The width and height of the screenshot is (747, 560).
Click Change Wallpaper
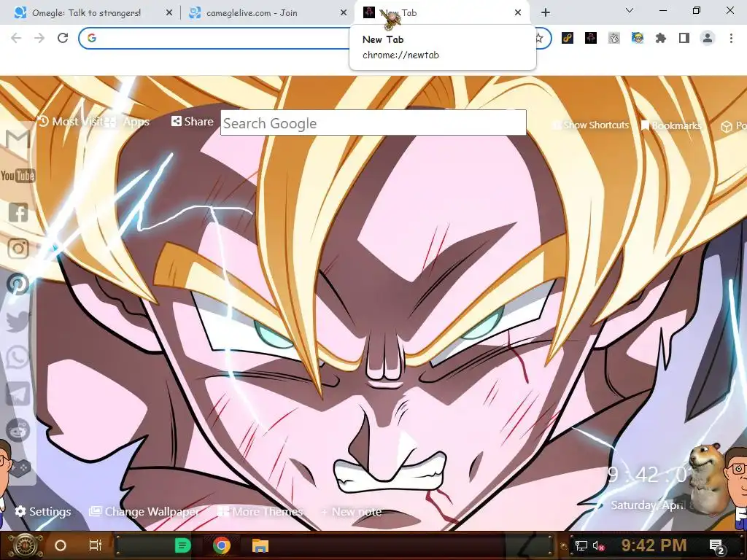click(x=144, y=511)
